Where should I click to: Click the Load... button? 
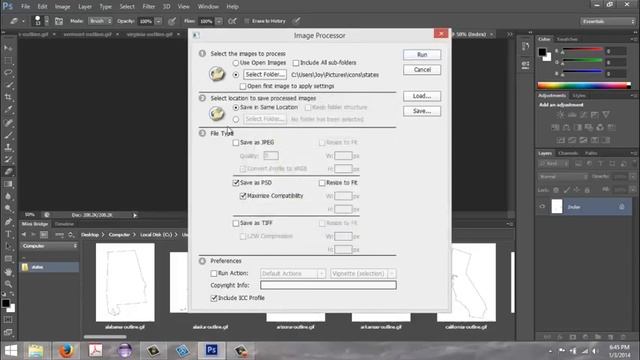[x=422, y=96]
